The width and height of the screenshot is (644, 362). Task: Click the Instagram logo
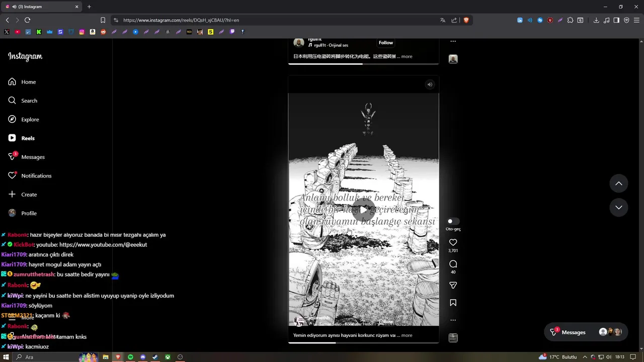pyautogui.click(x=25, y=56)
